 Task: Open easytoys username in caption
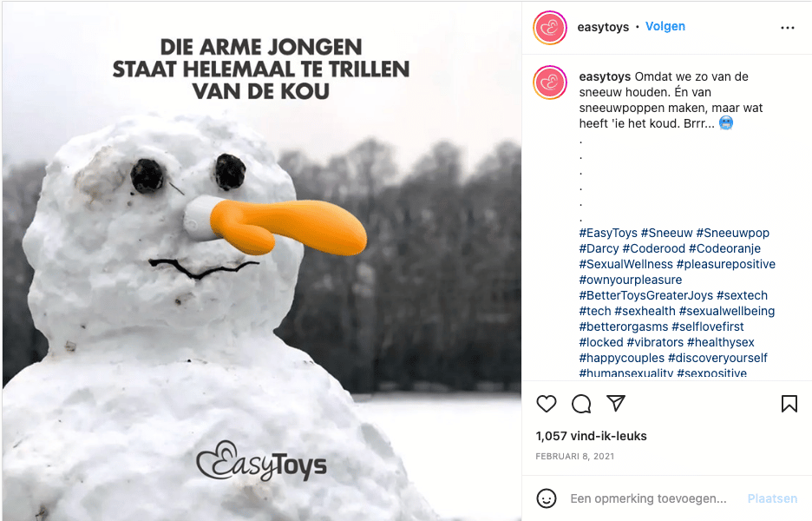[605, 76]
